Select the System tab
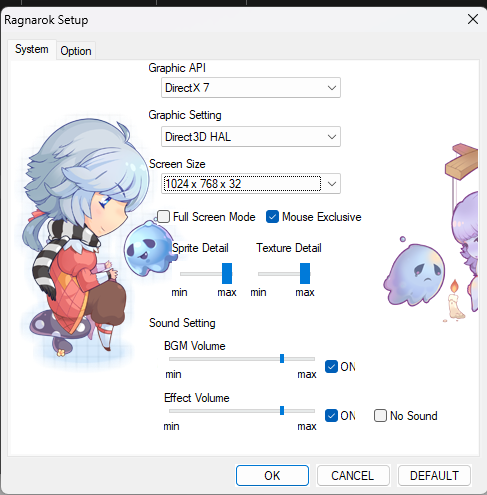The width and height of the screenshot is (487, 495). click(32, 49)
